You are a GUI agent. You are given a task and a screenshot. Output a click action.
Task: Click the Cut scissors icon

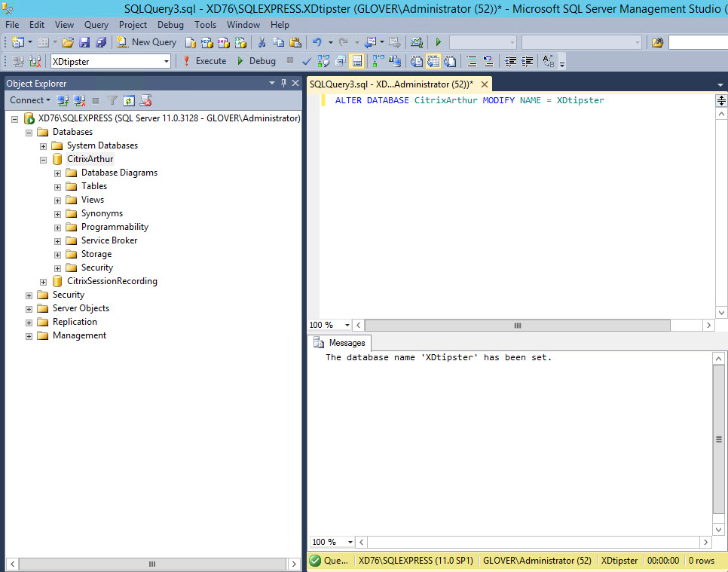pos(262,42)
